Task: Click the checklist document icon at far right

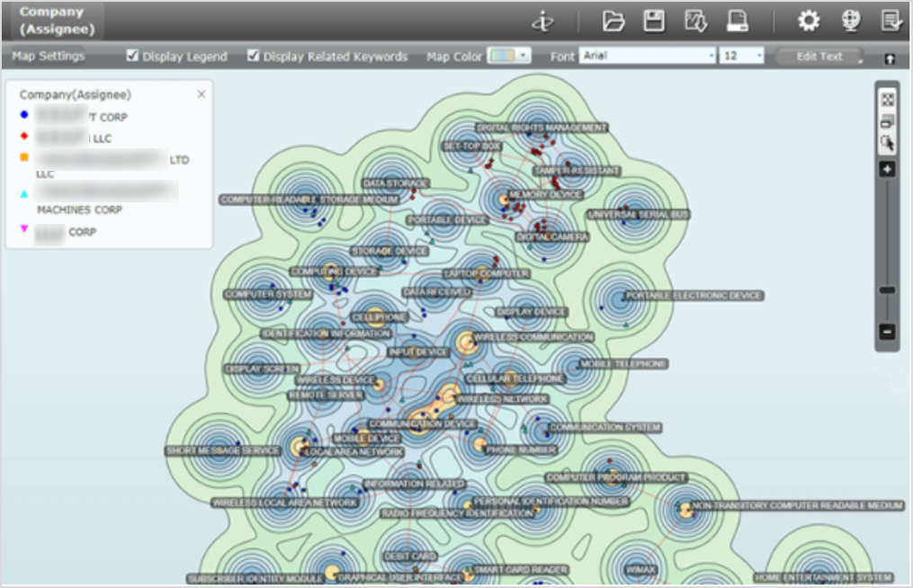Action: (x=891, y=21)
